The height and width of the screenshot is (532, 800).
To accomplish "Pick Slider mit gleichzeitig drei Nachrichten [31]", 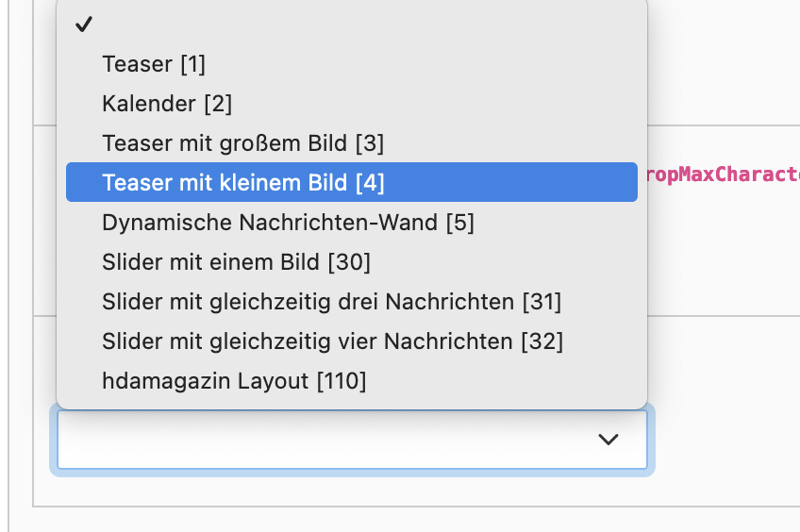I will (352, 302).
